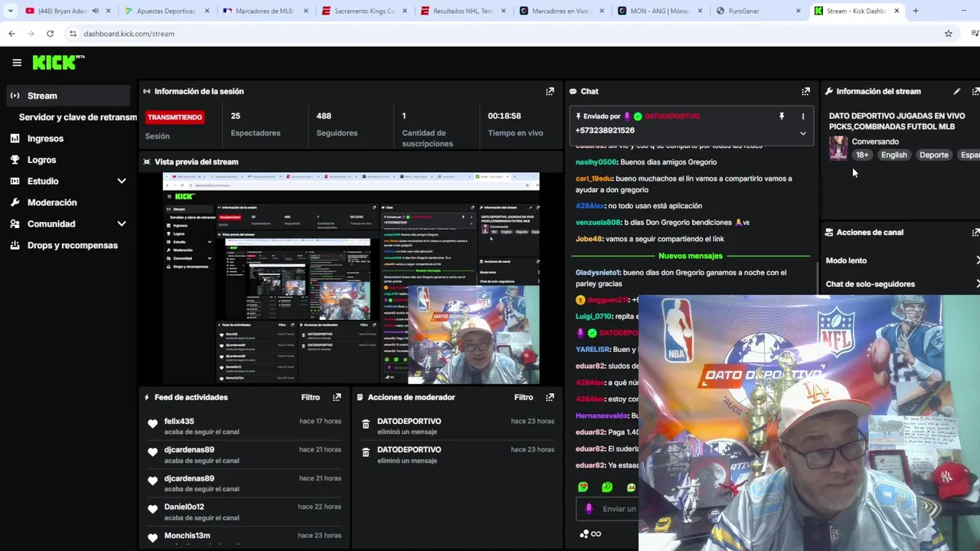Click the carl_19edu username in chat

point(594,178)
